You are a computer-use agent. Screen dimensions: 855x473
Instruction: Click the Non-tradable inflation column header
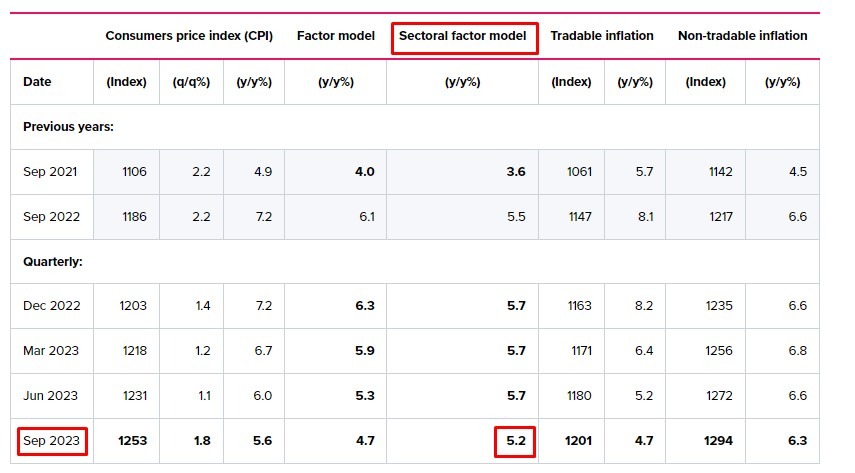742,36
